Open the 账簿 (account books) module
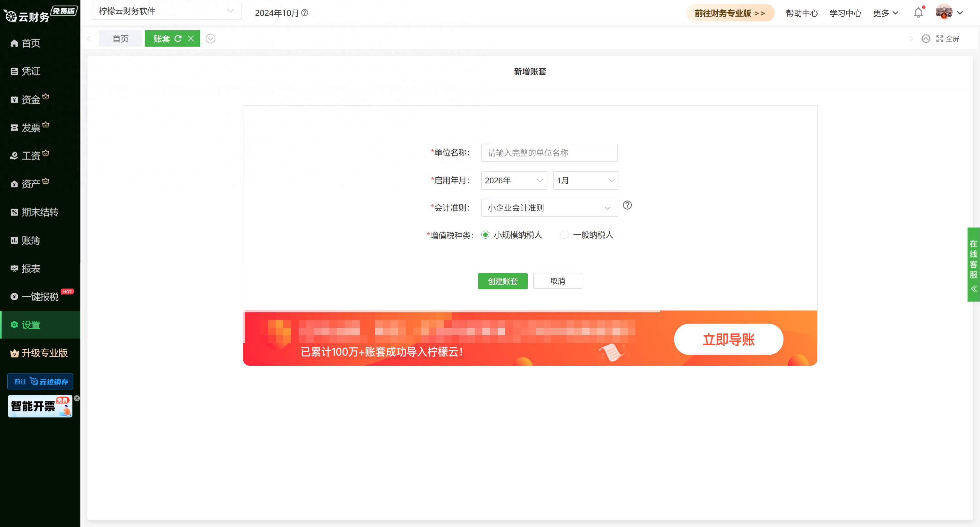This screenshot has height=527, width=980. click(30, 240)
